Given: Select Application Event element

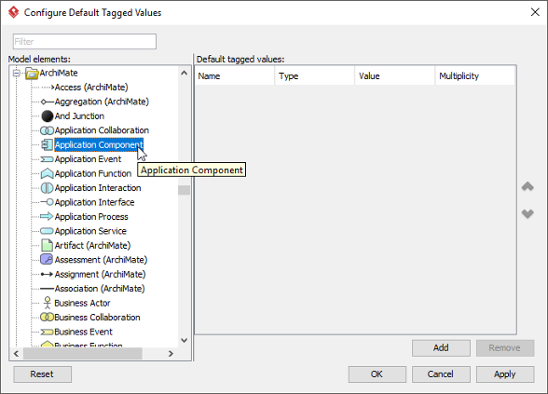Looking at the screenshot, I should [88, 159].
